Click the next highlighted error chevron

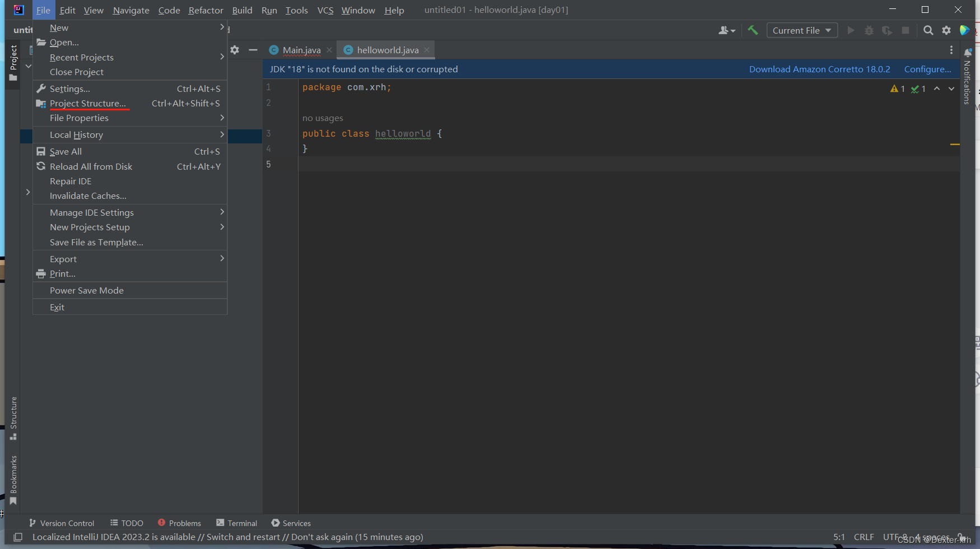pyautogui.click(x=950, y=89)
